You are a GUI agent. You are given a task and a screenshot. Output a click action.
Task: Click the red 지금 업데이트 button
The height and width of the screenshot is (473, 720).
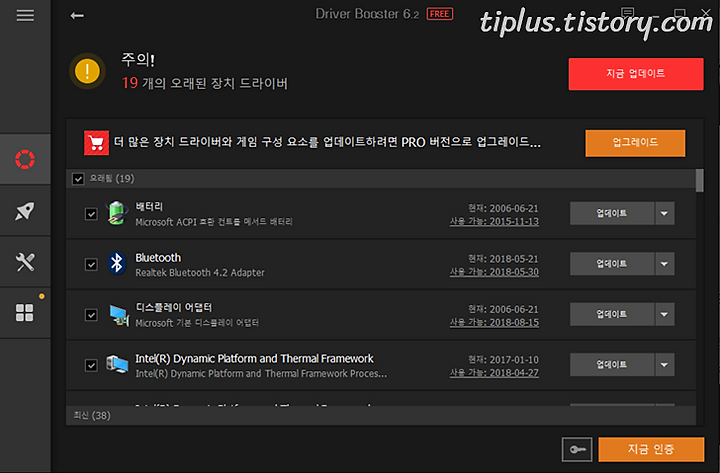(636, 74)
